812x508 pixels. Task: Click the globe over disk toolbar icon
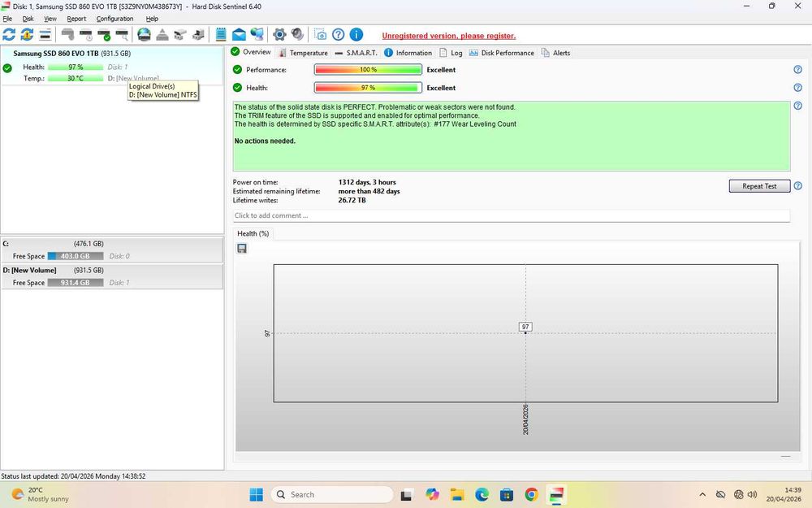[x=144, y=35]
